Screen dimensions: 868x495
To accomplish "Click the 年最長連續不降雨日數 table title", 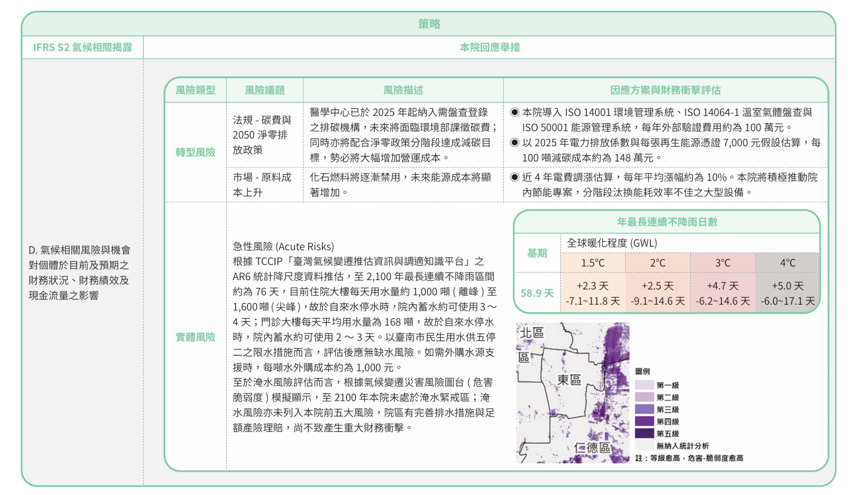I will (x=667, y=222).
